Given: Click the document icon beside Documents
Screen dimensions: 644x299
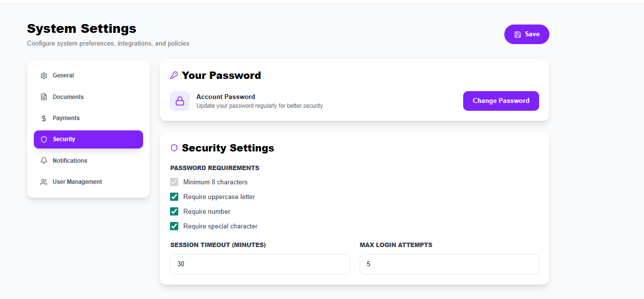Looking at the screenshot, I should click(x=44, y=97).
